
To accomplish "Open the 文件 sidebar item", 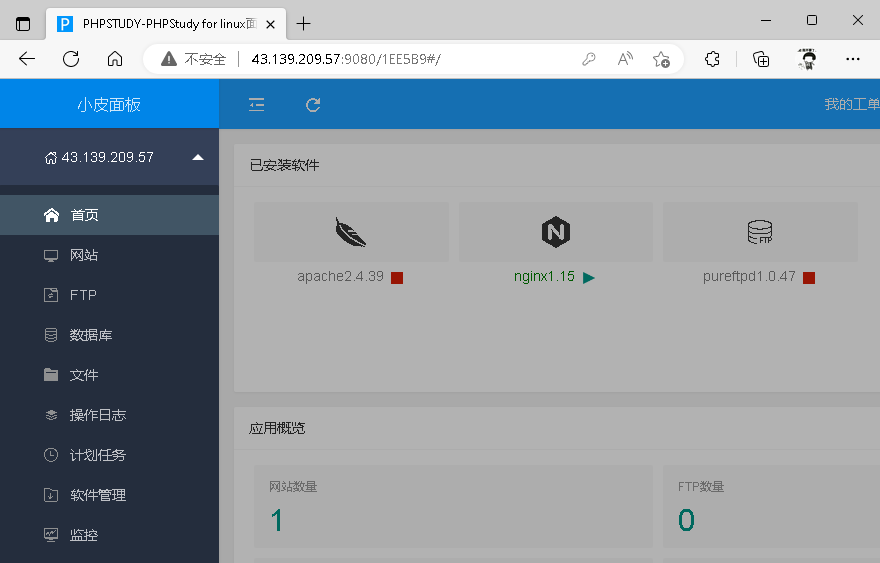I will pos(109,375).
